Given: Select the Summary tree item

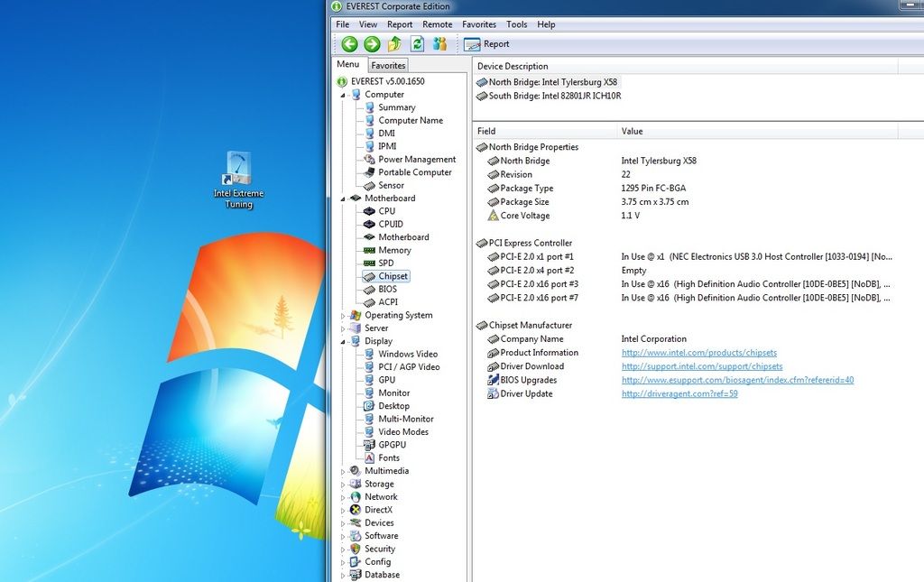Looking at the screenshot, I should pyautogui.click(x=397, y=107).
